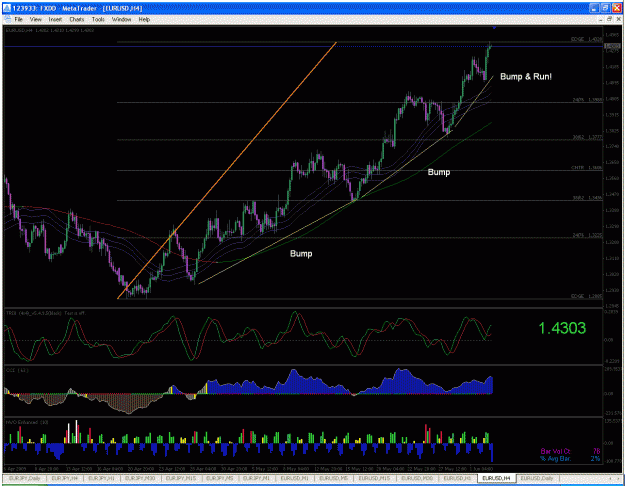Screen dimensions: 625x486
Task: Click the TRIX indicator window label
Action: [45, 313]
